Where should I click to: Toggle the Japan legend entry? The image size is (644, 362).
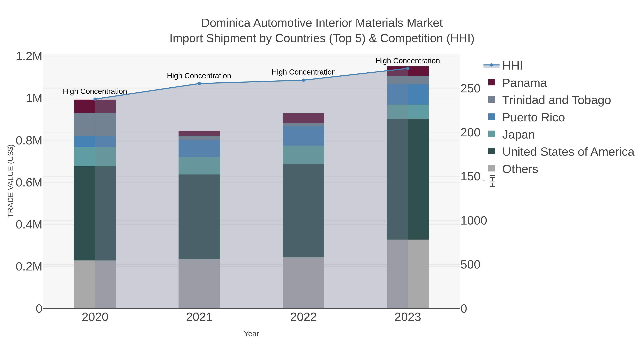point(511,134)
